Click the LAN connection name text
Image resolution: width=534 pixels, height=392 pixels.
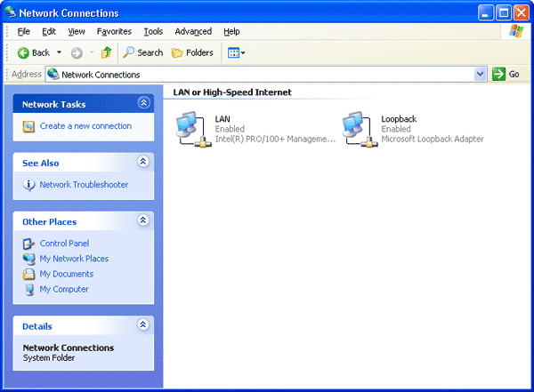[222, 119]
